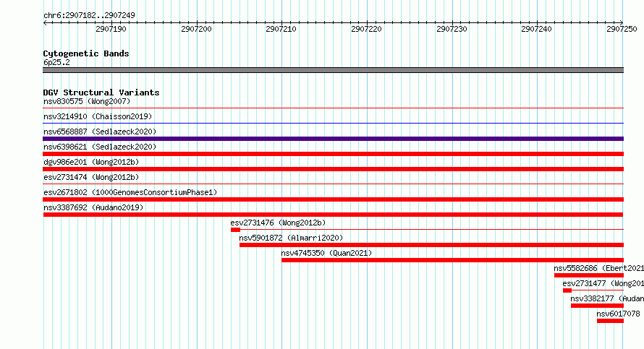
Task: Select the nsv6568887 (Sedlazeck2020) label
Action: 100,132
